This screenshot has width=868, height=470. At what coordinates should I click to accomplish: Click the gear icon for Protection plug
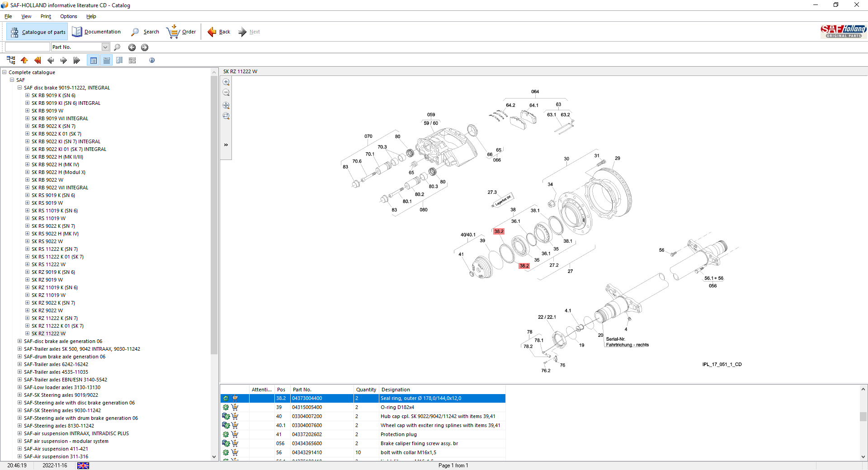pyautogui.click(x=226, y=434)
